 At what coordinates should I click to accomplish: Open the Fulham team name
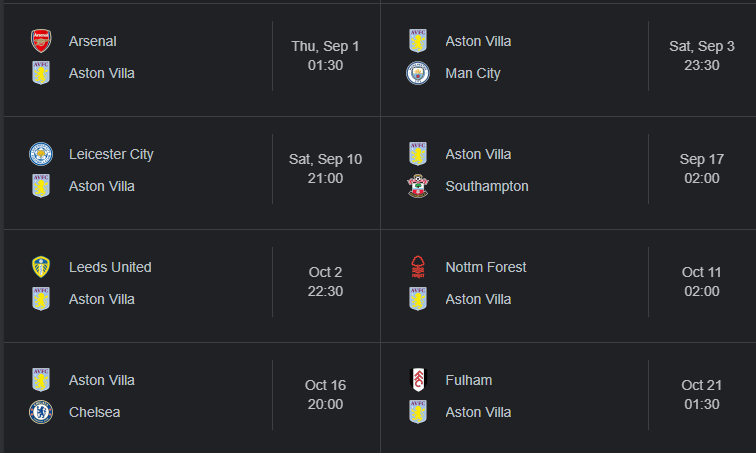(469, 380)
